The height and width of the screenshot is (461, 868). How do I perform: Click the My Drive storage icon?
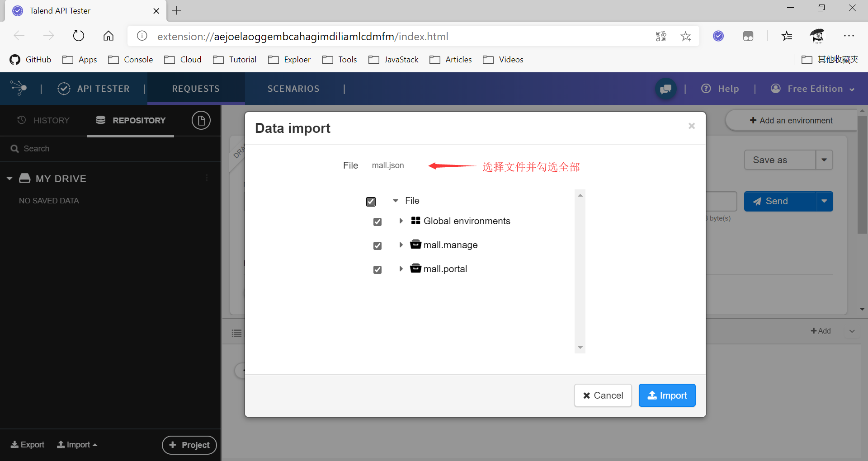pos(25,178)
